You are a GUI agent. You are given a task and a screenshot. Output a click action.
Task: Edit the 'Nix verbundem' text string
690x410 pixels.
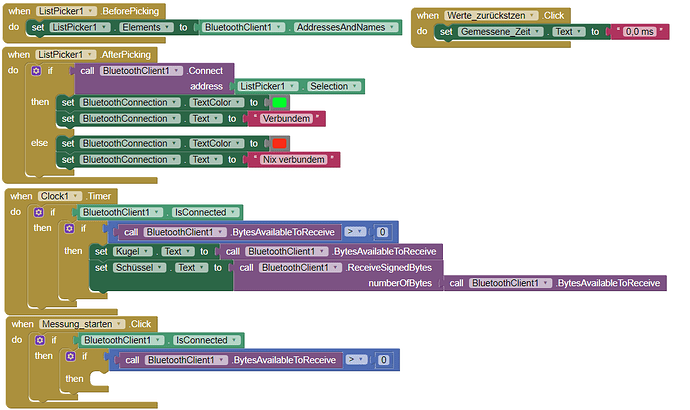click(294, 160)
